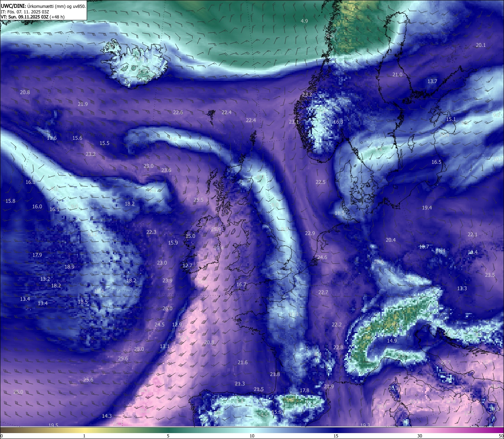
Task: Click the map value 22.6
Action: tap(178, 113)
